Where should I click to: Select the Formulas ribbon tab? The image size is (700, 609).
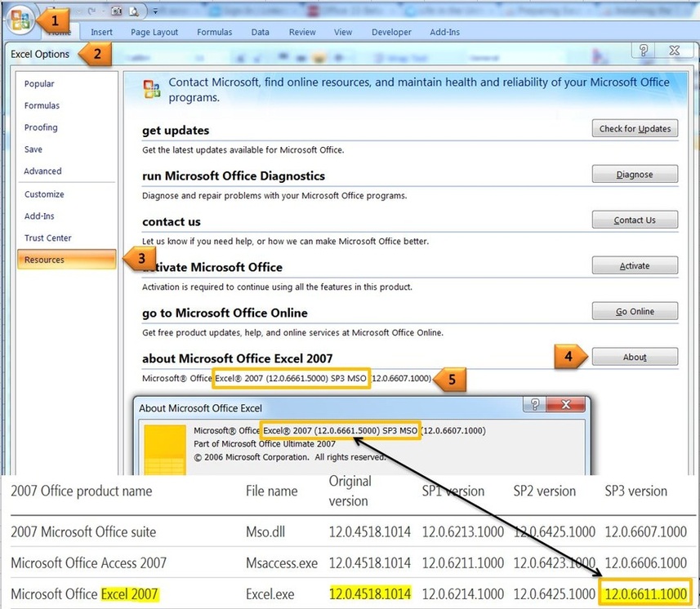click(214, 32)
